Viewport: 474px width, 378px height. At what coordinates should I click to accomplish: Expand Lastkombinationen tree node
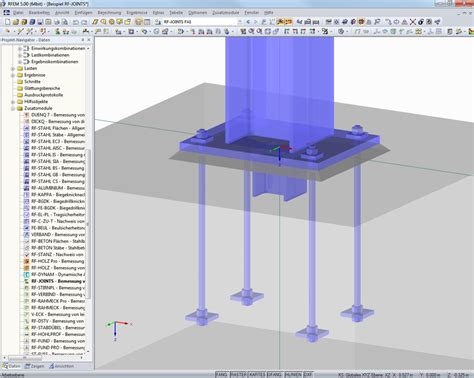point(20,55)
